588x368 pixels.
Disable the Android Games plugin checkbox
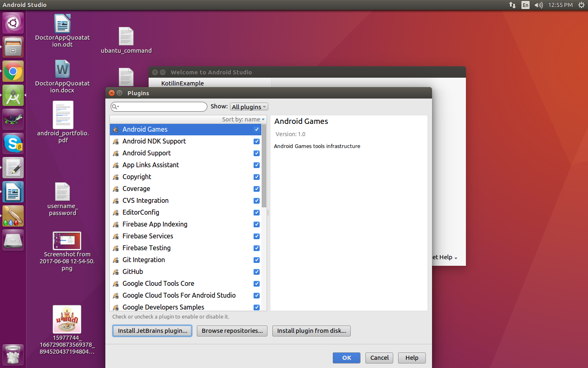256,129
